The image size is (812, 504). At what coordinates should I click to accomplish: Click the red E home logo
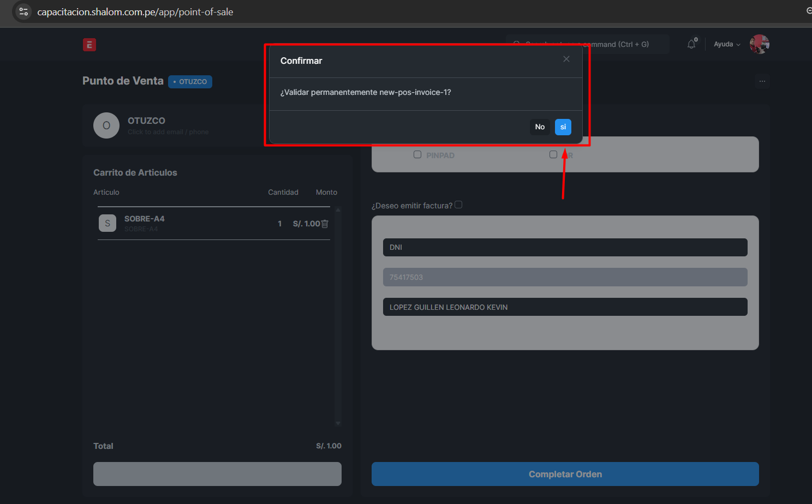[89, 45]
